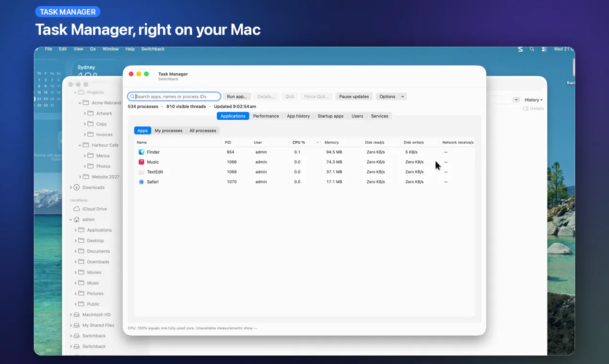
Task: Sort by the CPU % column header
Action: (304, 142)
